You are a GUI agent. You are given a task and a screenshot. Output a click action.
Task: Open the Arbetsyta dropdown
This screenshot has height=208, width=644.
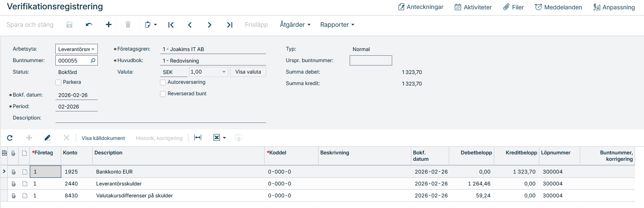[x=77, y=49]
